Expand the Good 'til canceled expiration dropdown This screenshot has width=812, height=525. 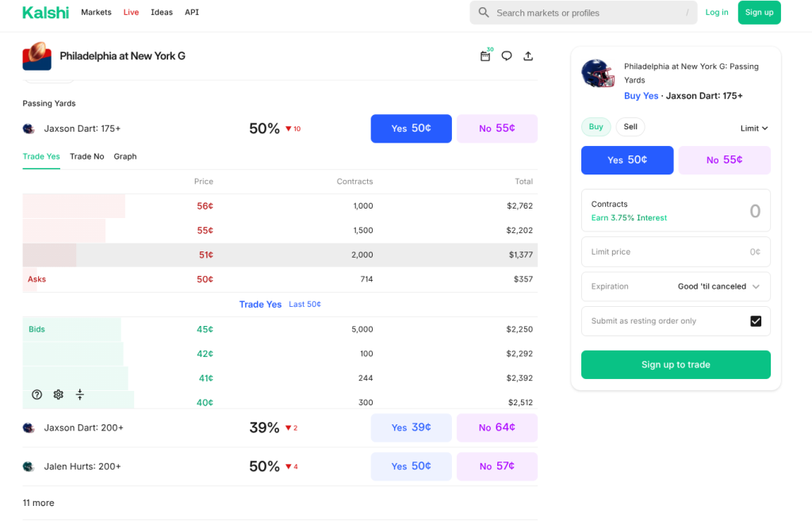tap(718, 286)
